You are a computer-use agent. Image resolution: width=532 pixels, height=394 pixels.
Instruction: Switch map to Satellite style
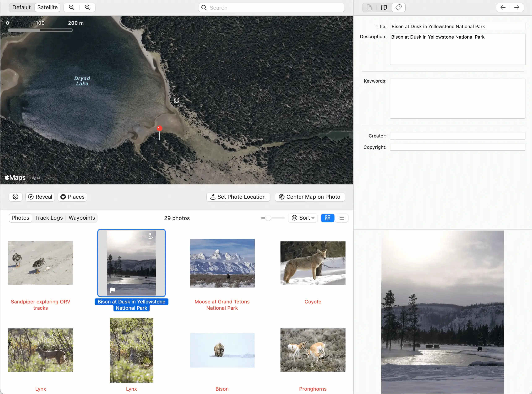click(x=47, y=7)
